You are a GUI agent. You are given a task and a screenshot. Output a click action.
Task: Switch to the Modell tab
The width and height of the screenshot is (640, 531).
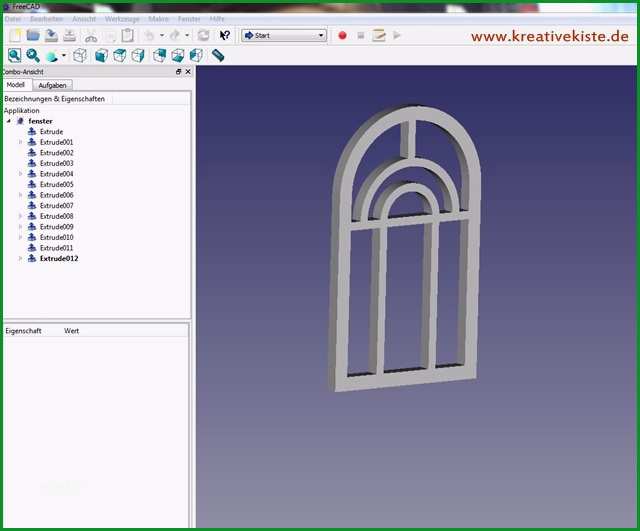tap(16, 85)
